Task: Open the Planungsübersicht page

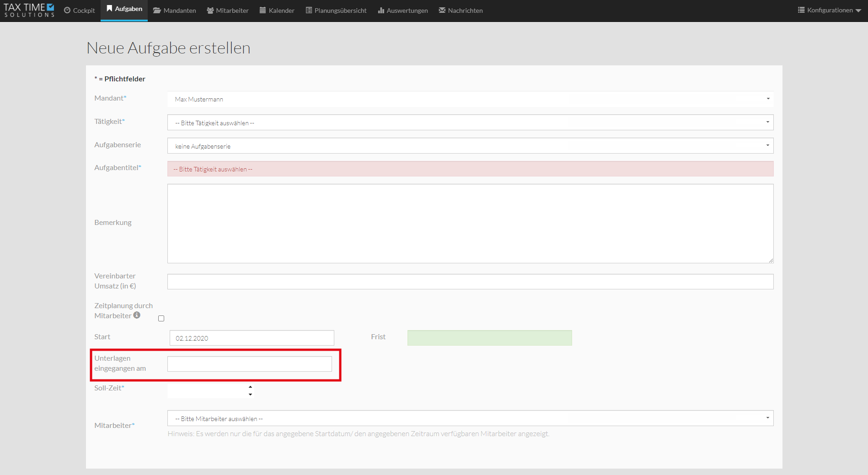Action: (x=336, y=11)
